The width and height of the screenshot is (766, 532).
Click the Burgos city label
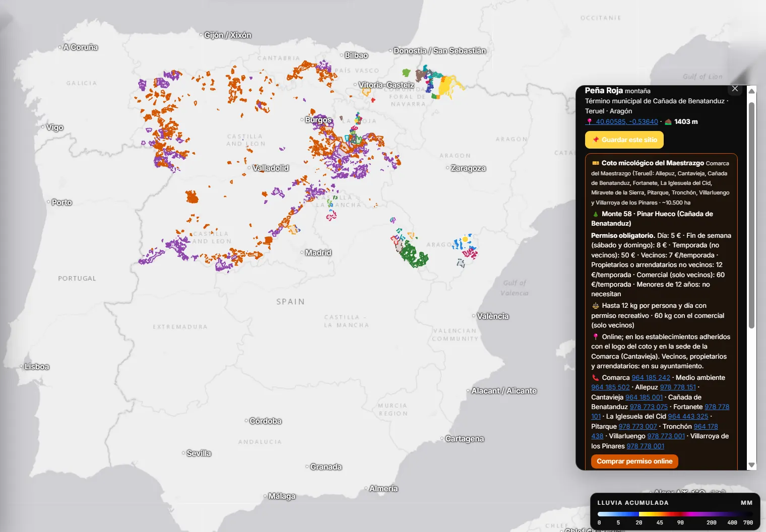[x=318, y=120]
